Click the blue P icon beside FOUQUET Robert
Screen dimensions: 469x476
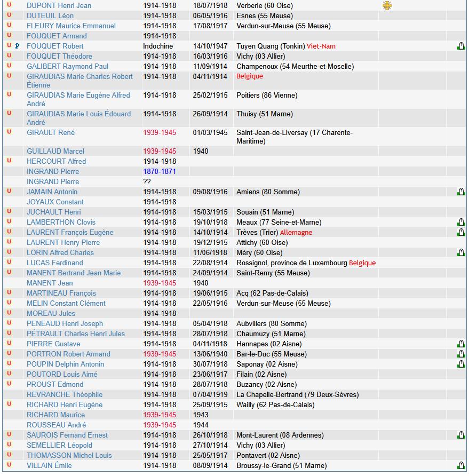(x=17, y=46)
